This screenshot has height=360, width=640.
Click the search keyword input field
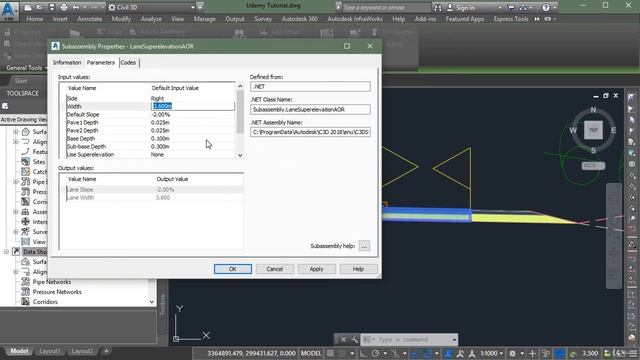[x=386, y=7]
